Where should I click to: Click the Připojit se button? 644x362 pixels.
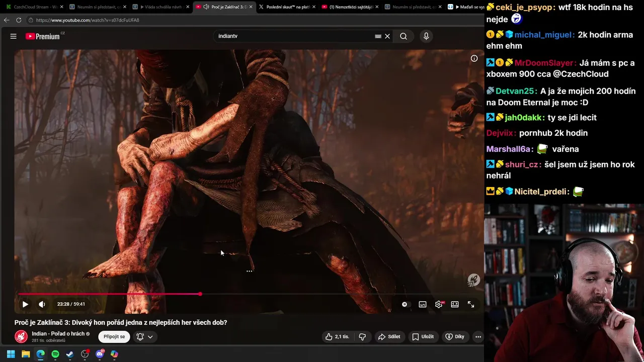(114, 336)
